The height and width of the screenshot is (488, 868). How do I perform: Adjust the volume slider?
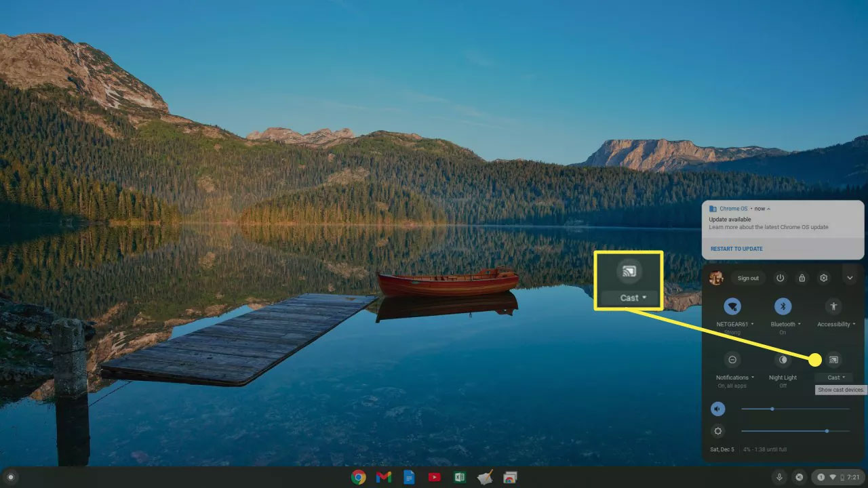coord(772,409)
